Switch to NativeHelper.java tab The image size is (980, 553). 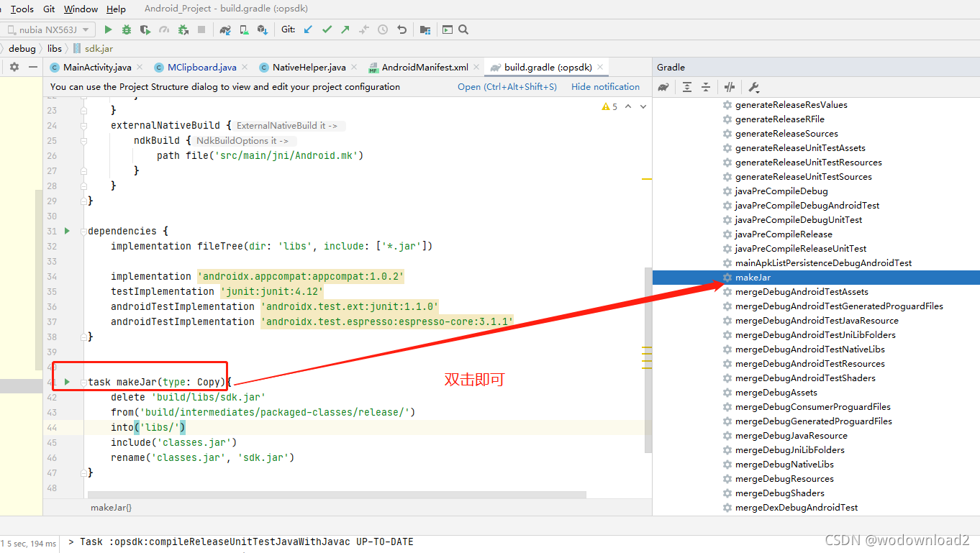309,67
